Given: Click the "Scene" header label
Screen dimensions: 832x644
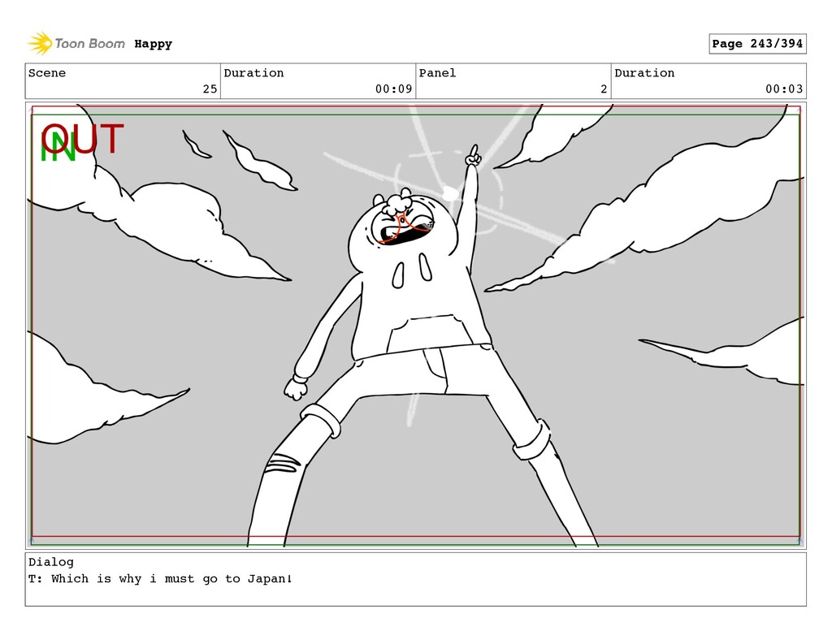Looking at the screenshot, I should [47, 73].
